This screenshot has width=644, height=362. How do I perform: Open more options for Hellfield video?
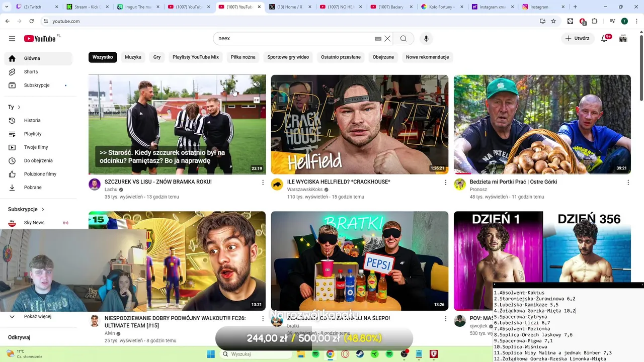pyautogui.click(x=445, y=182)
